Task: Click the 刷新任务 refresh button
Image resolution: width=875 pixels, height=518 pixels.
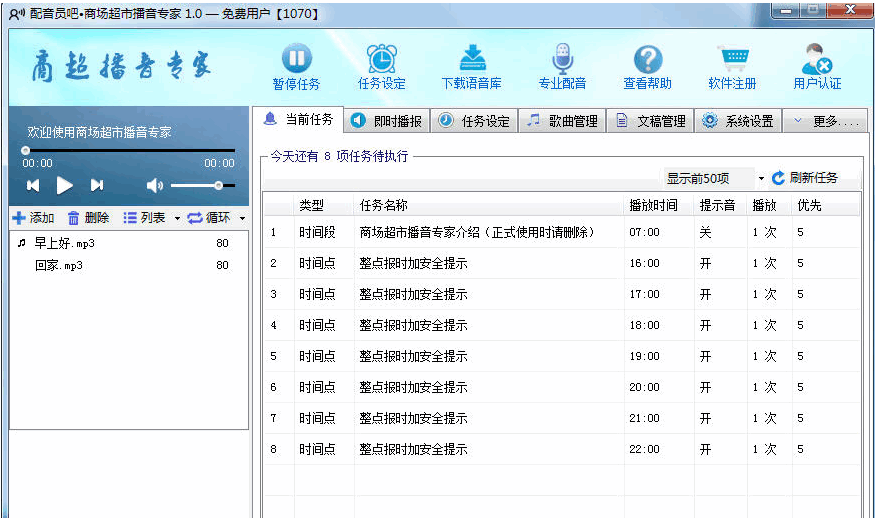Action: 805,178
